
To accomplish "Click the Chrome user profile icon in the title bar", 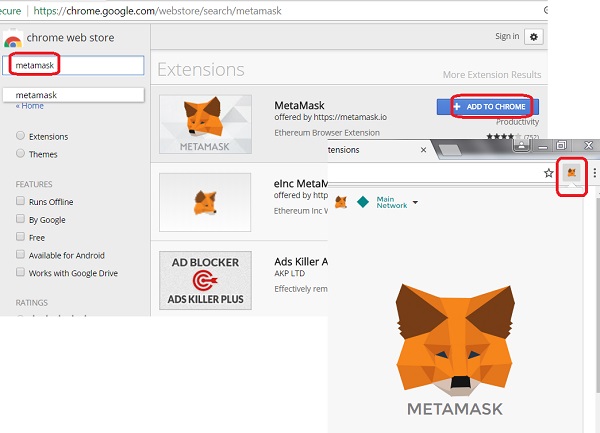I will point(521,145).
